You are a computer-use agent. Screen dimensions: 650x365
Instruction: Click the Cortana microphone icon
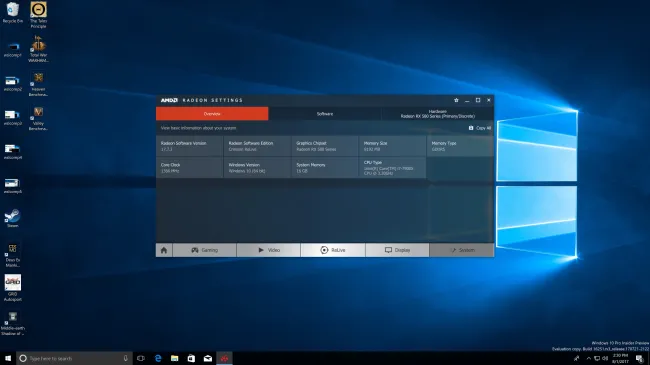pos(125,358)
